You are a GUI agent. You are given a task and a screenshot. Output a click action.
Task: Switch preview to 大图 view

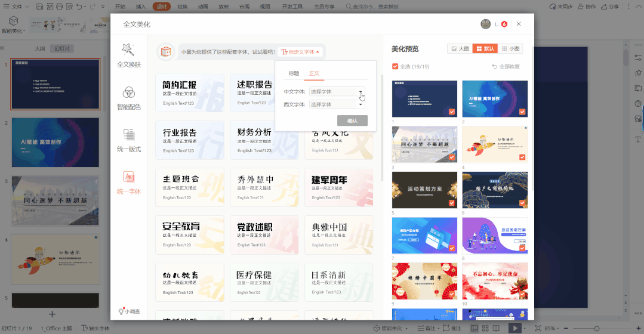460,48
